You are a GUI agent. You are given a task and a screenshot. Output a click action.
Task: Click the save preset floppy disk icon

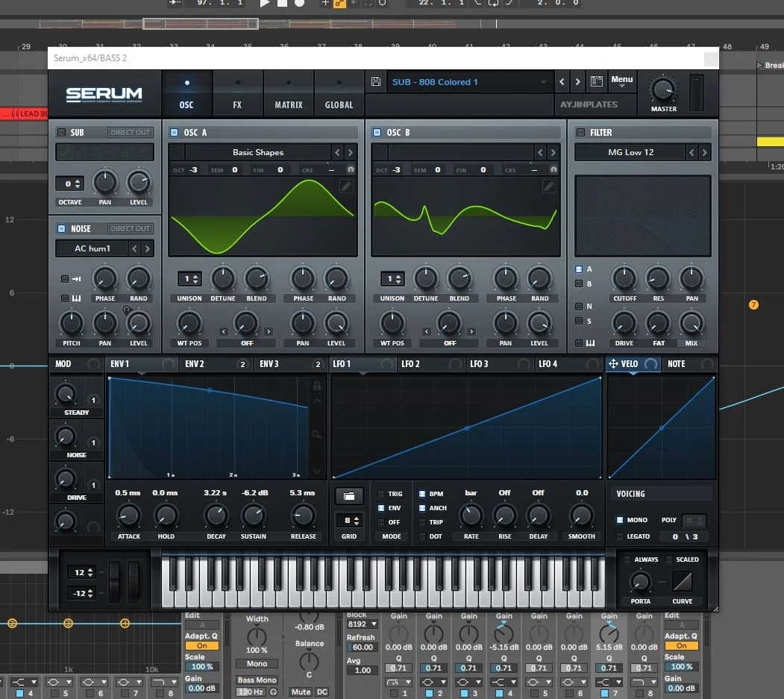[x=375, y=81]
